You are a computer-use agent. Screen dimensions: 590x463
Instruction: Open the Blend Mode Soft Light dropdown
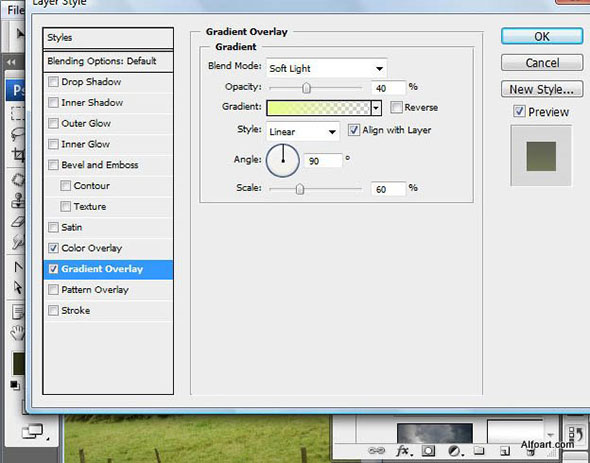[x=326, y=68]
